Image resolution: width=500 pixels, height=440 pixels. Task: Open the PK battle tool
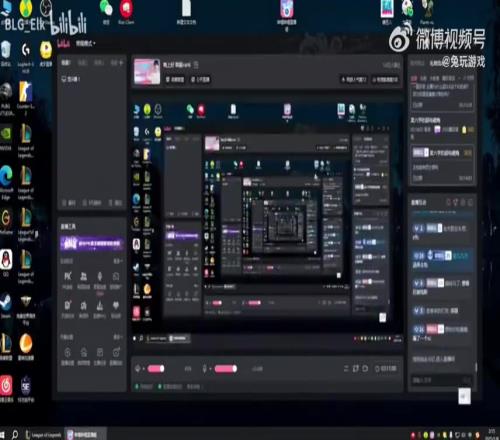[x=68, y=280]
